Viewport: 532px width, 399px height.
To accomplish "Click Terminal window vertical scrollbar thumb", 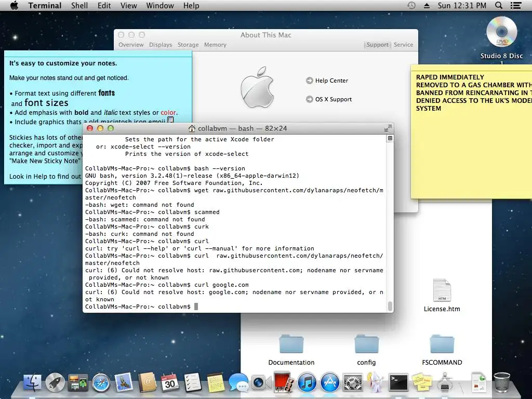I will 390,306.
